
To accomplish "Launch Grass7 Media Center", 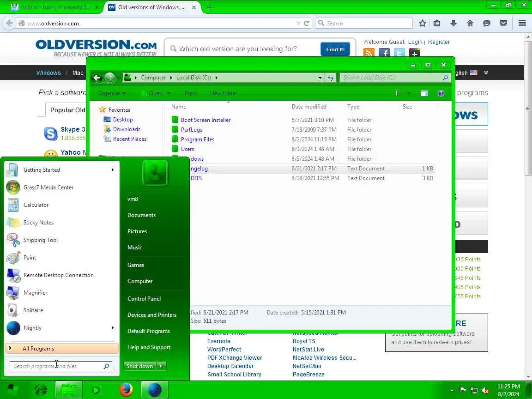I will click(x=61, y=187).
